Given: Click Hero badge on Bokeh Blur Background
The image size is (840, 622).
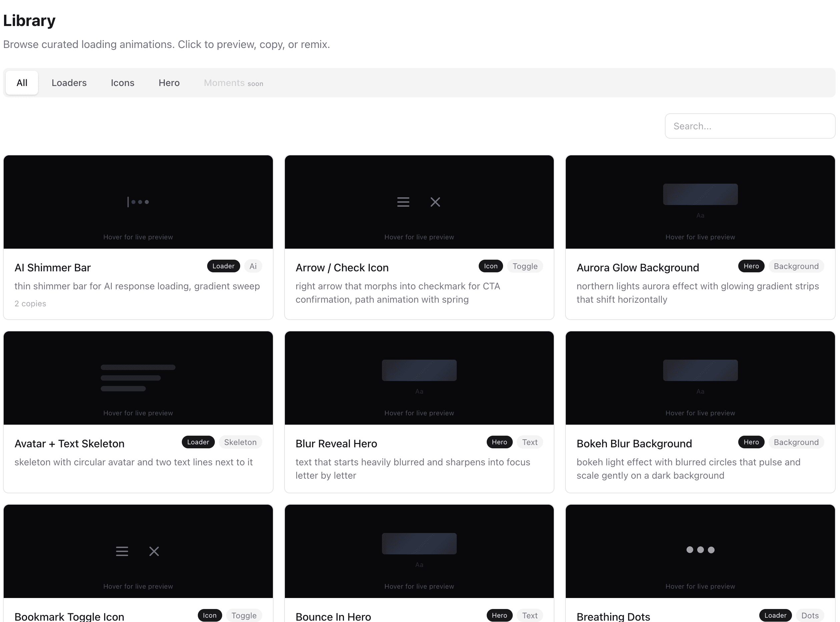Looking at the screenshot, I should click(751, 442).
